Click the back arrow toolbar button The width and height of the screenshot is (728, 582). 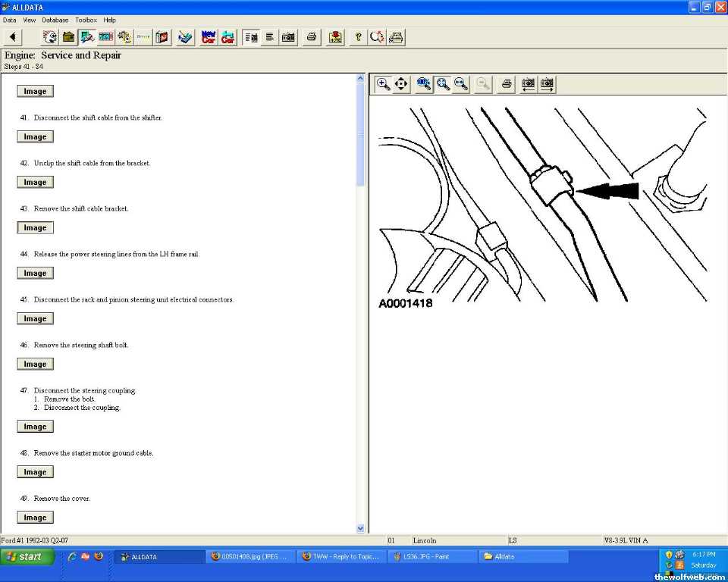(x=13, y=37)
